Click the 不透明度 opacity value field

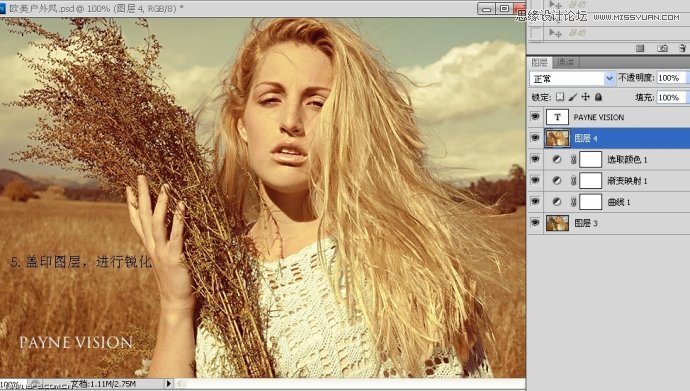coord(671,78)
